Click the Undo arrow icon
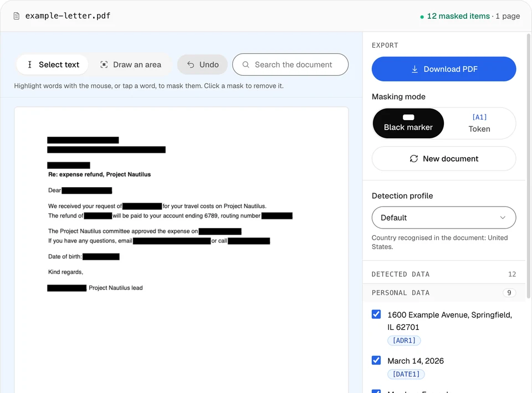 pyautogui.click(x=191, y=64)
